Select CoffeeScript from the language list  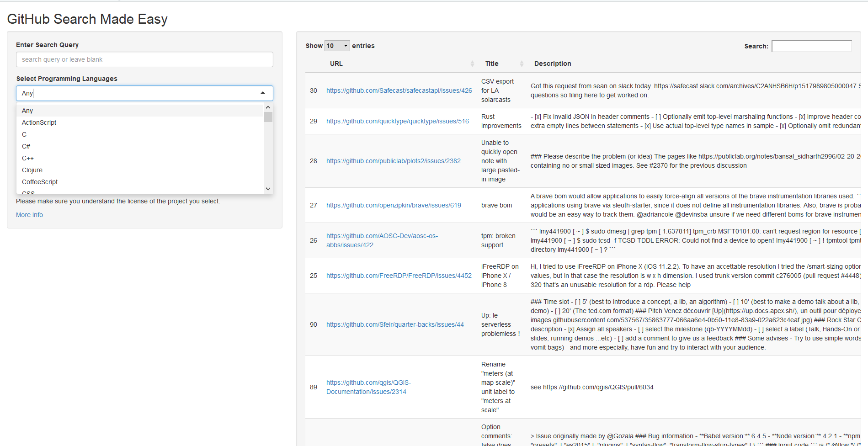click(x=140, y=182)
